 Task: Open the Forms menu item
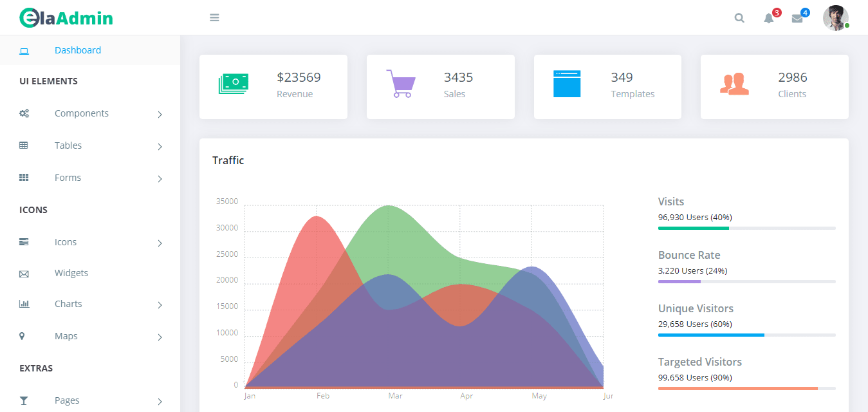[68, 177]
